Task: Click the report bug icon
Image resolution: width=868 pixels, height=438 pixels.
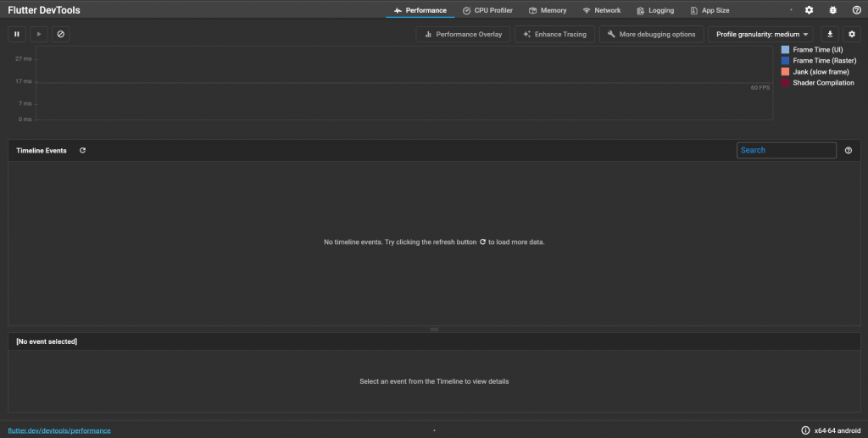Action: tap(833, 10)
